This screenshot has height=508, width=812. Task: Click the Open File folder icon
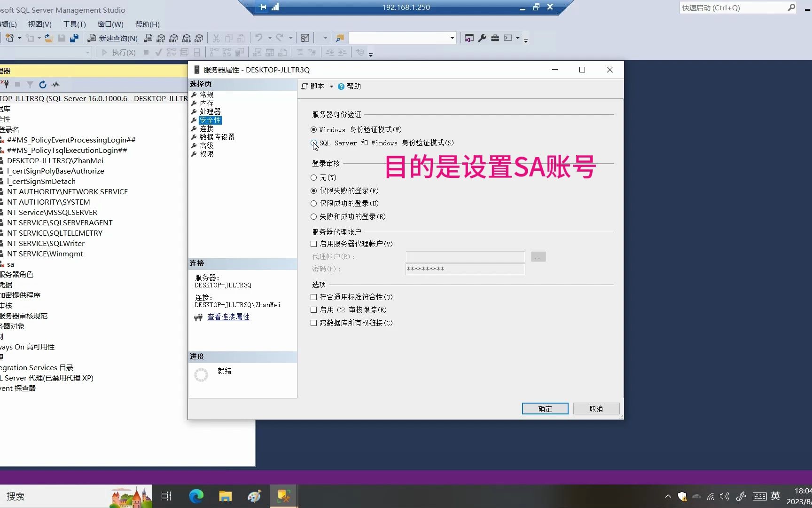click(48, 38)
